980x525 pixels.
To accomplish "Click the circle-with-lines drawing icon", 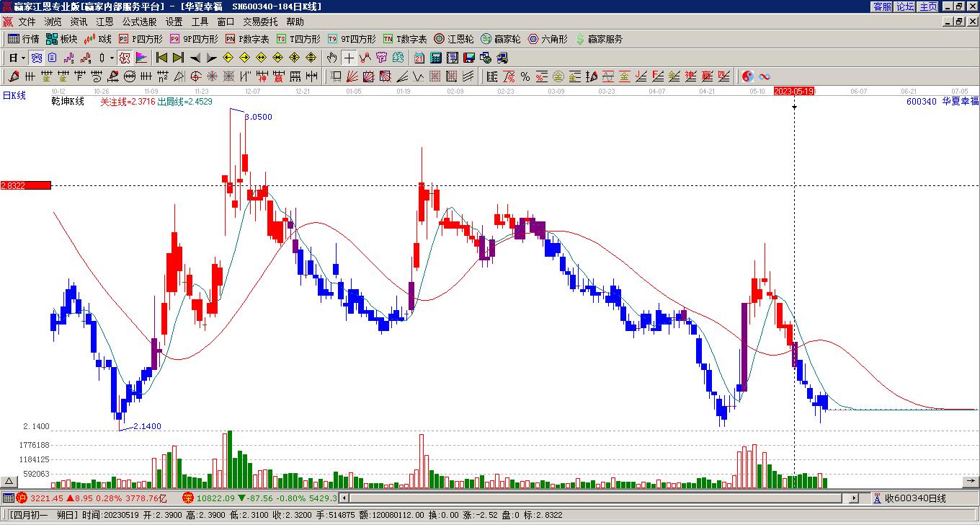I will [x=130, y=76].
